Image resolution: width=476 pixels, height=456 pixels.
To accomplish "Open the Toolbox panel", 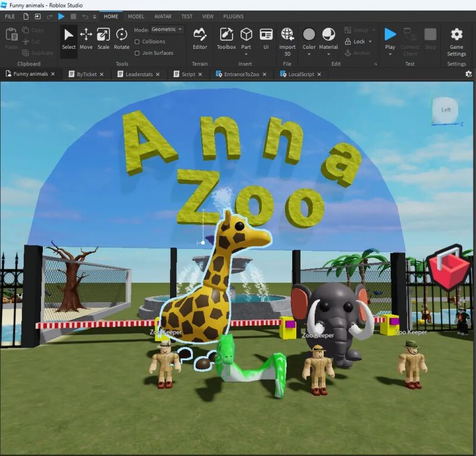I will (x=226, y=38).
